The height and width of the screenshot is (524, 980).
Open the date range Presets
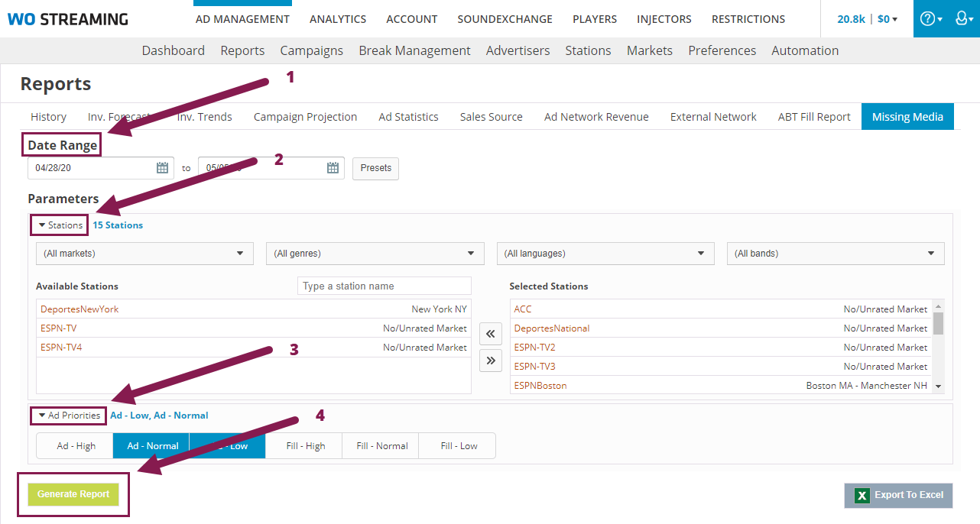[x=375, y=168]
